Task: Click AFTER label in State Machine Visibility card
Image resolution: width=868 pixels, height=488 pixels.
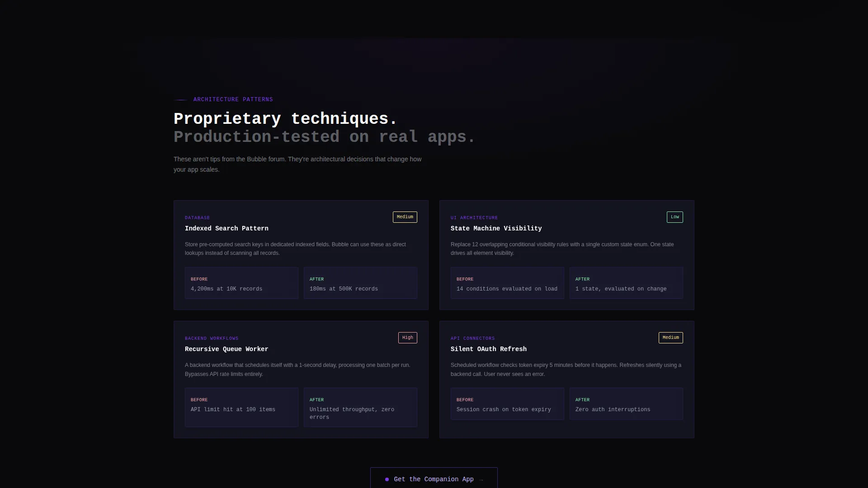Action: pyautogui.click(x=582, y=279)
